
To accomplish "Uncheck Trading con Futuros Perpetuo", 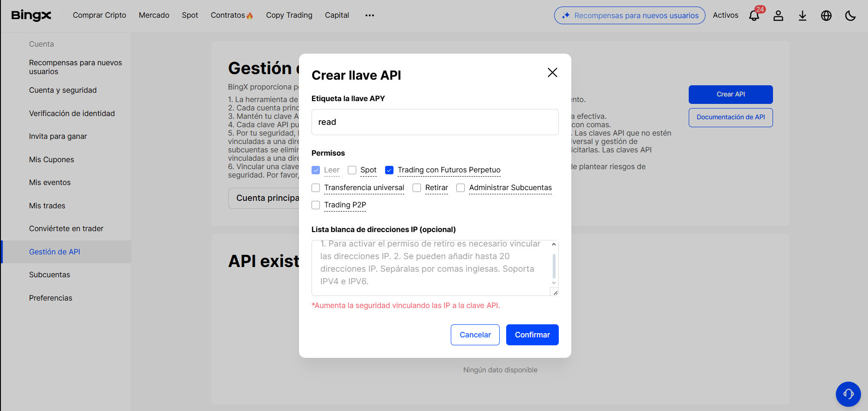I will (390, 170).
